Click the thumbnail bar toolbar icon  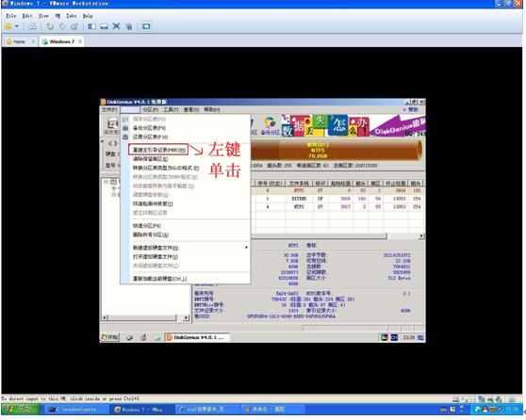[x=104, y=26]
